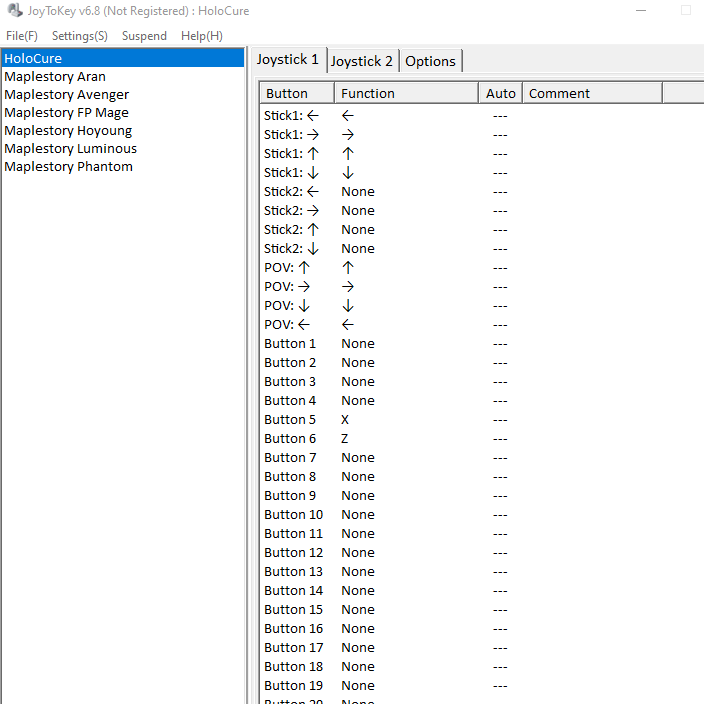This screenshot has height=704, width=704.
Task: Select the Button 4 row
Action: coord(480,400)
